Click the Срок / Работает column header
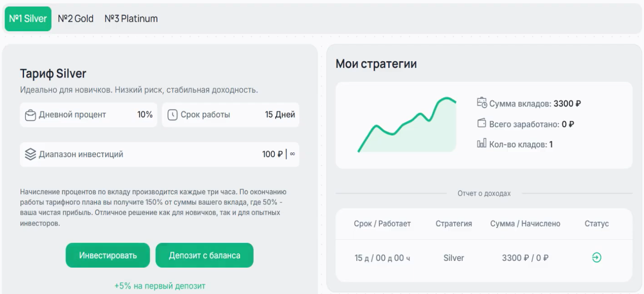Viewport: 644px width, 294px height. click(382, 224)
